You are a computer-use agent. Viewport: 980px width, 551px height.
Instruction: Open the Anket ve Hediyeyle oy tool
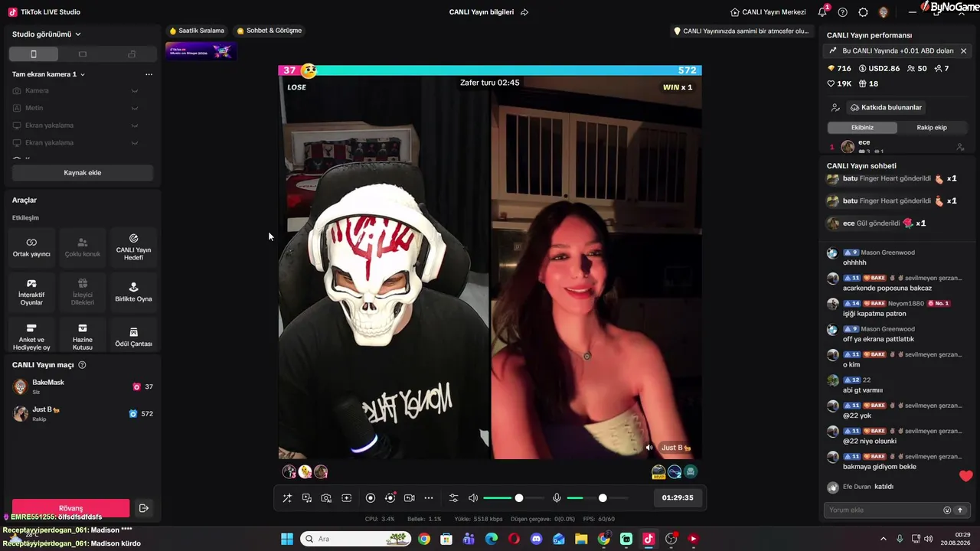coord(31,337)
